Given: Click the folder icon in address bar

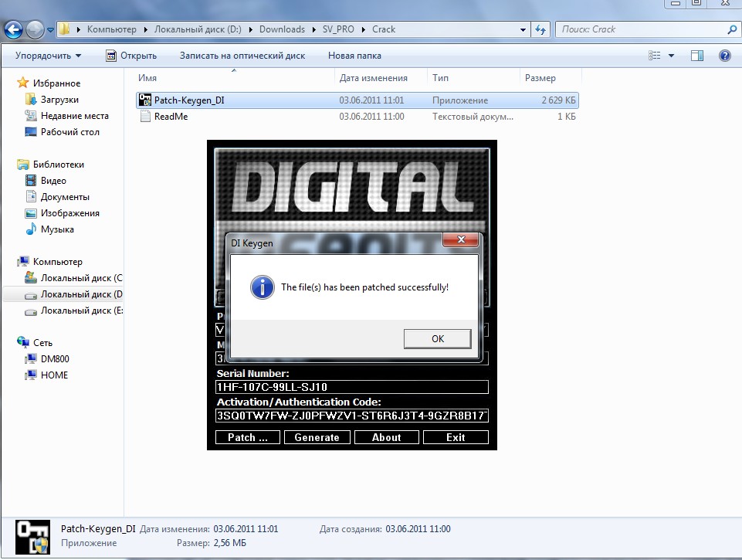Looking at the screenshot, I should point(64,29).
